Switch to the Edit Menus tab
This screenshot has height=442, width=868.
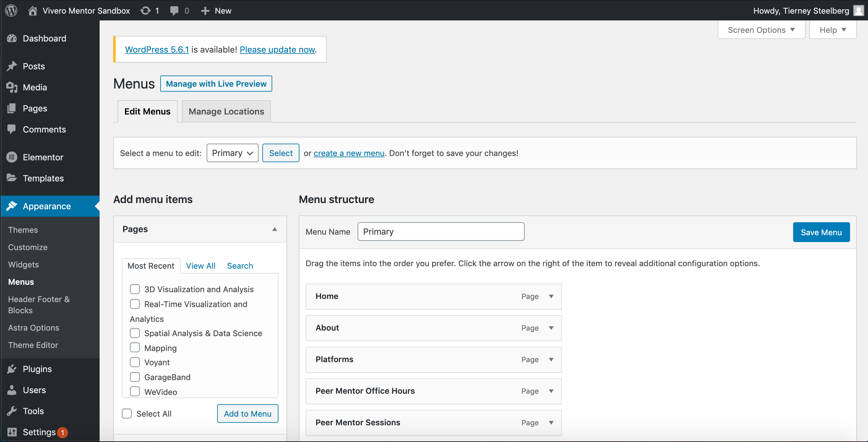[147, 111]
